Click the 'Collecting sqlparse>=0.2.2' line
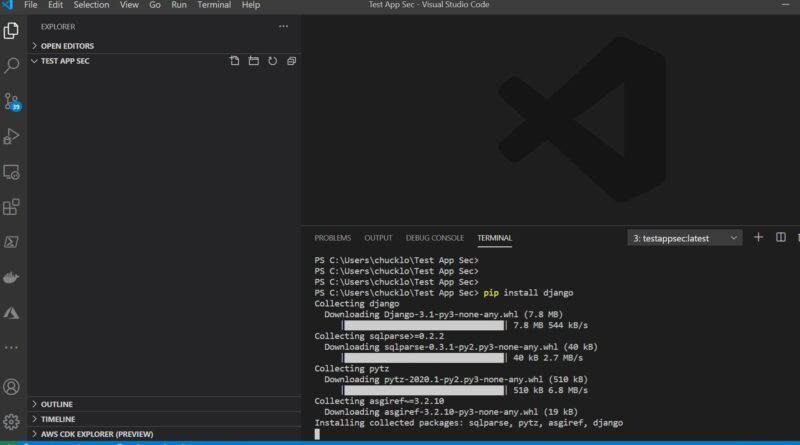The image size is (800, 445). [x=379, y=336]
